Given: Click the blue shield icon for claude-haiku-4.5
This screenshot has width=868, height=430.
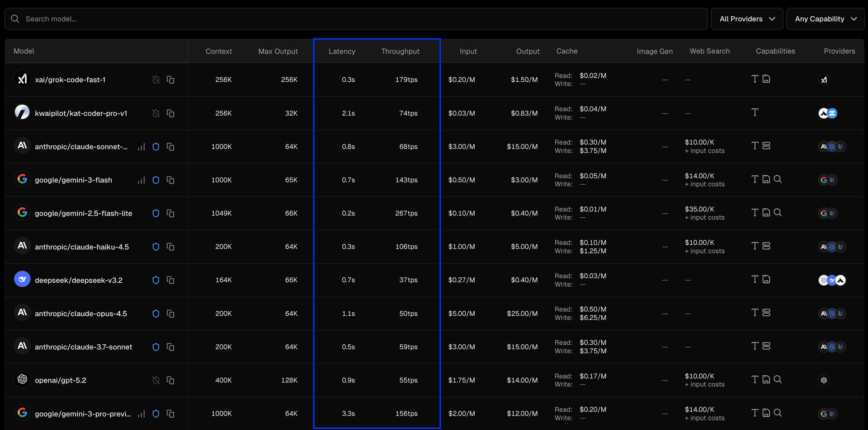Looking at the screenshot, I should 156,247.
